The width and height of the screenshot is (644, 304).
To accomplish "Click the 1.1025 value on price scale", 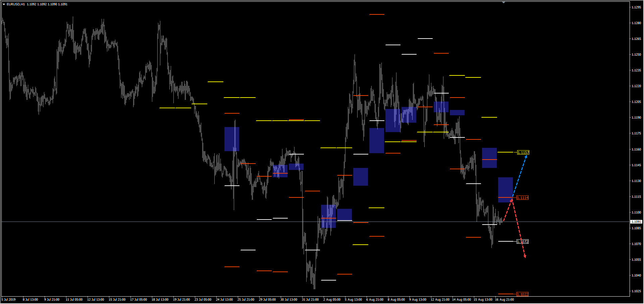I will tap(636, 291).
